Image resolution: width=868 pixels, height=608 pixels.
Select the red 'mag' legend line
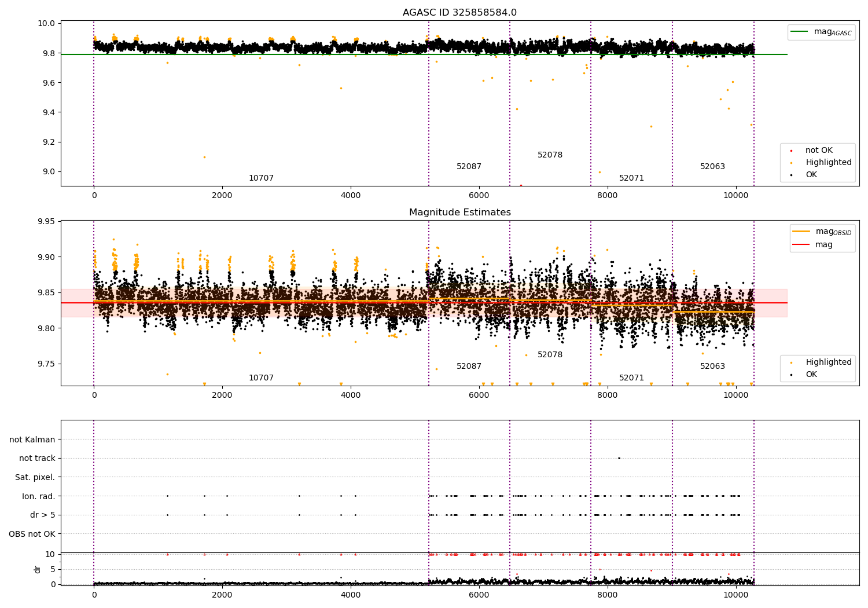(801, 245)
